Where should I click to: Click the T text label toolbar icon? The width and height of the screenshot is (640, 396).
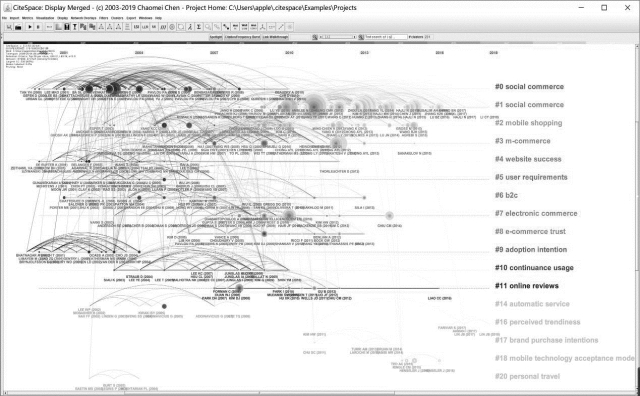click(x=75, y=27)
